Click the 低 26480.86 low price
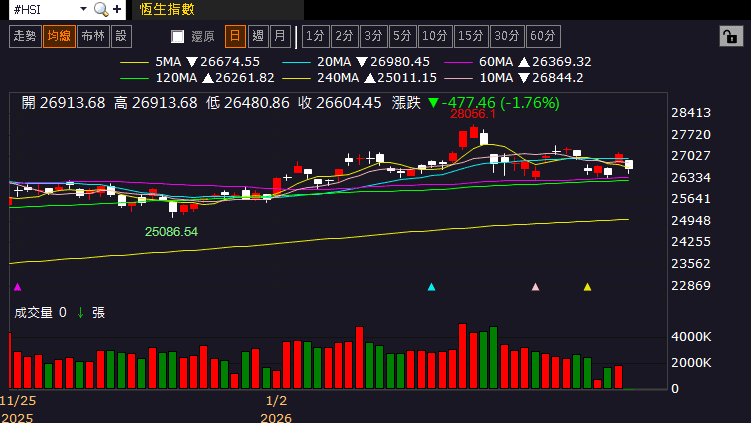This screenshot has height=423, width=751. pyautogui.click(x=248, y=103)
